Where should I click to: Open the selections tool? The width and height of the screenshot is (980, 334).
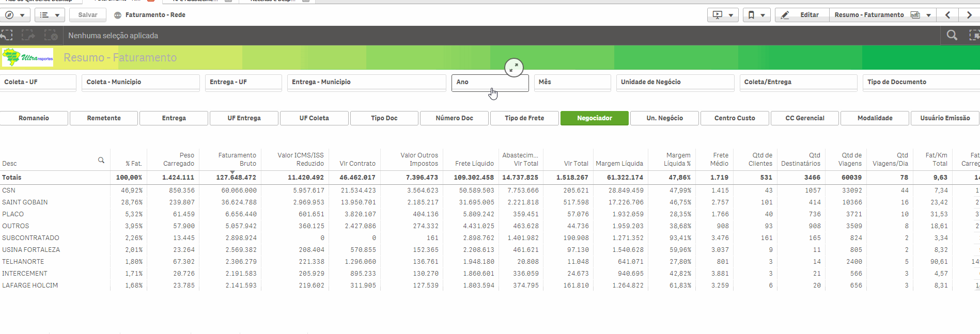coord(974,35)
